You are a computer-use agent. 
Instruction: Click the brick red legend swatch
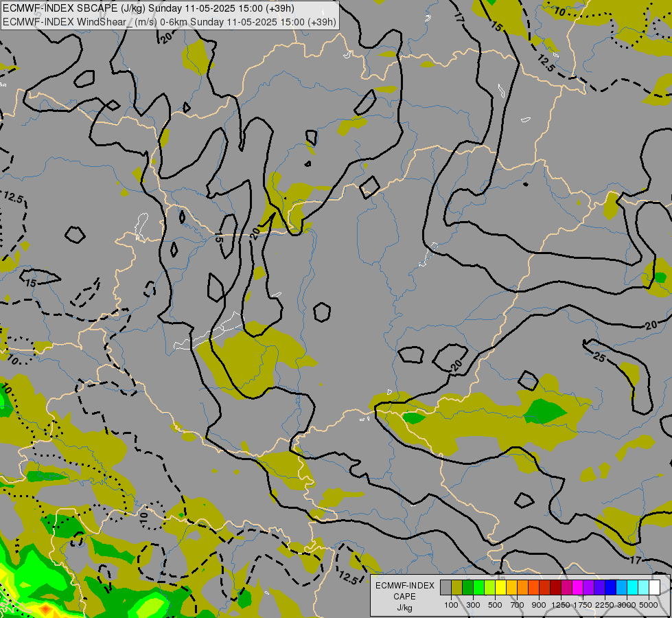[x=545, y=587]
